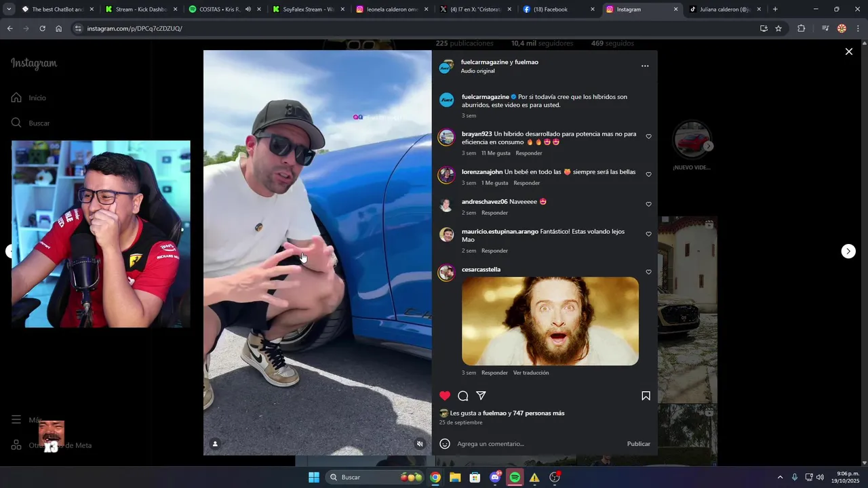This screenshot has width=868, height=488.
Task: Open the taskbar volume icon
Action: click(820, 477)
